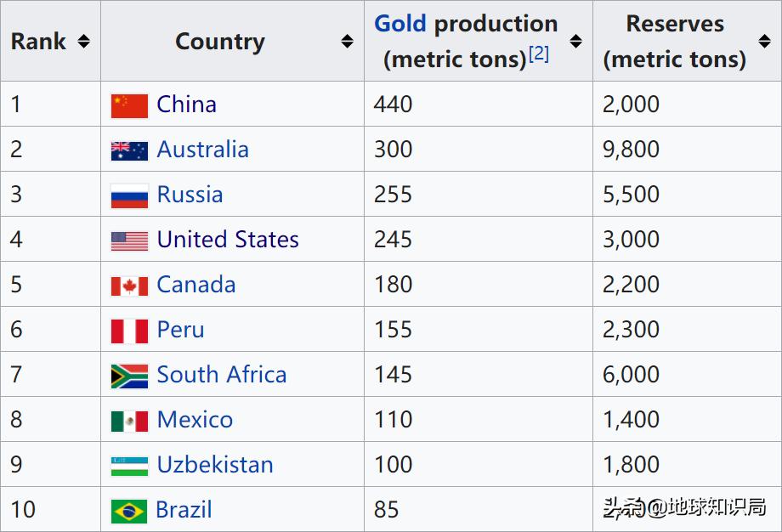Sort table by the Rank column arrows
Viewport: 782px width, 532px height.
click(83, 41)
